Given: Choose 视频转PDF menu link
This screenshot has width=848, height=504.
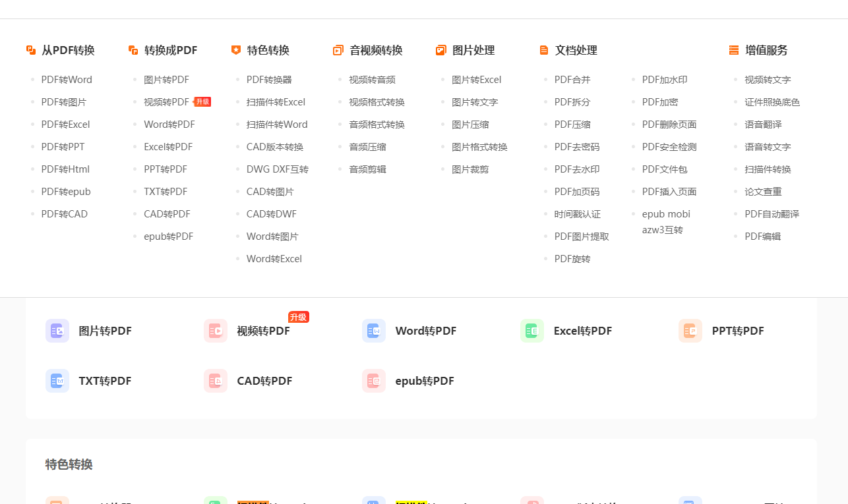Looking at the screenshot, I should (x=167, y=102).
